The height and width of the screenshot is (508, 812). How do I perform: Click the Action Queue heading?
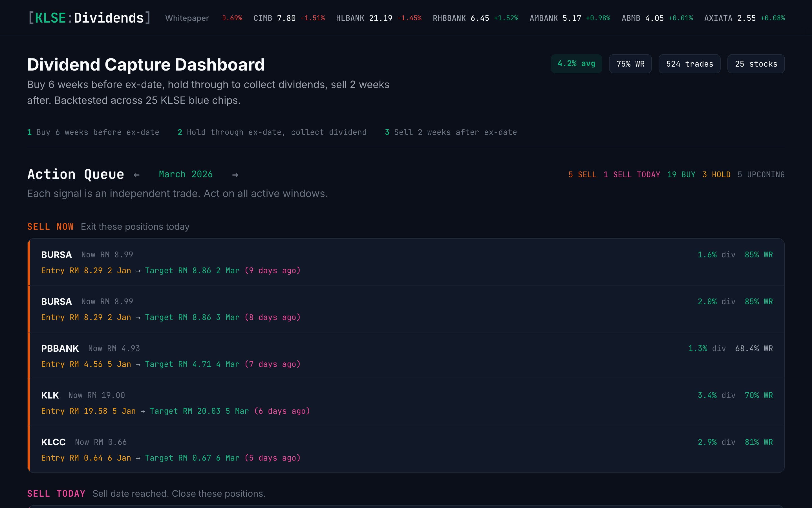76,174
